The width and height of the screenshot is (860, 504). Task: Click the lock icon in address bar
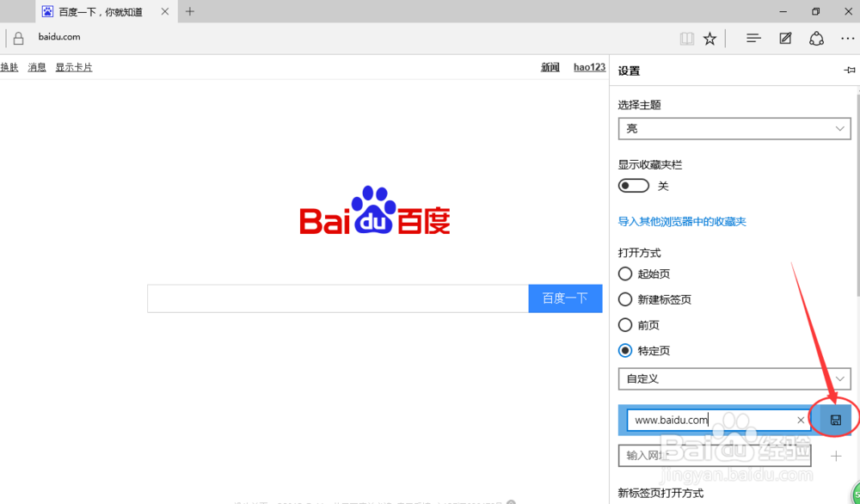pos(18,38)
